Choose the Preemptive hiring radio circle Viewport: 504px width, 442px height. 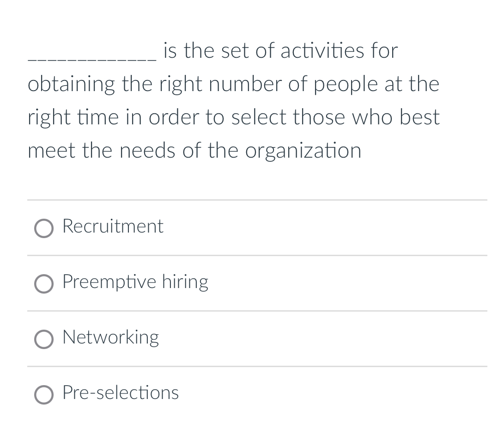[44, 284]
